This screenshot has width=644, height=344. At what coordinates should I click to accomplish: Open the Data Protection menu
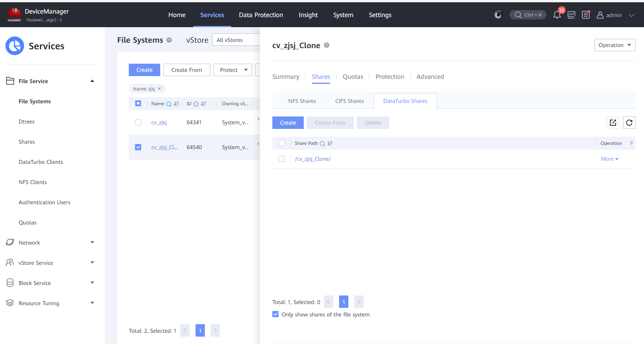pos(261,15)
